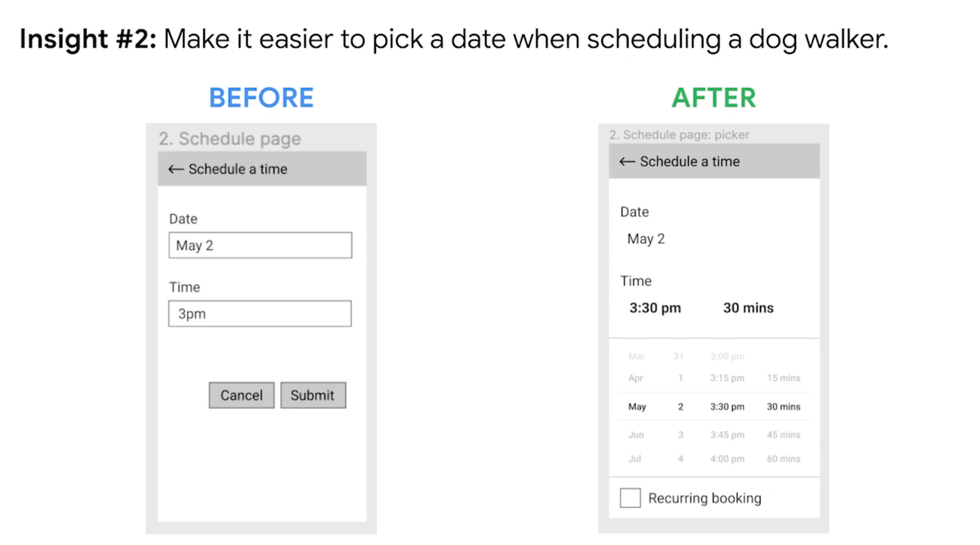980x545 pixels.
Task: Choose 3:45 pm in the time picker
Action: 727,435
